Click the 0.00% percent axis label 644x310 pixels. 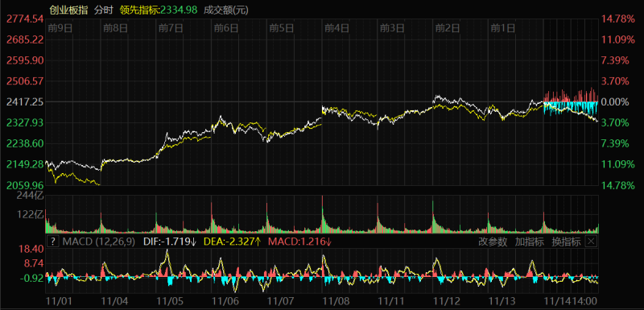click(x=615, y=101)
